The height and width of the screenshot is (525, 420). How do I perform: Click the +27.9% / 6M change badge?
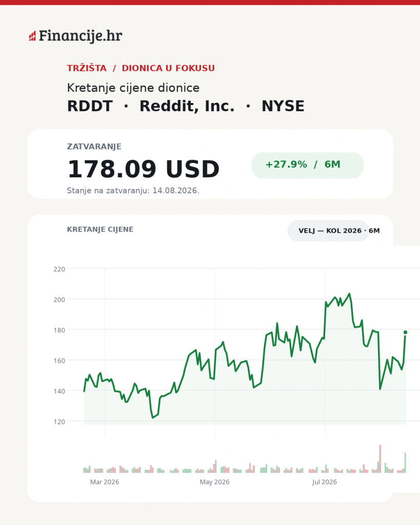[x=308, y=165]
